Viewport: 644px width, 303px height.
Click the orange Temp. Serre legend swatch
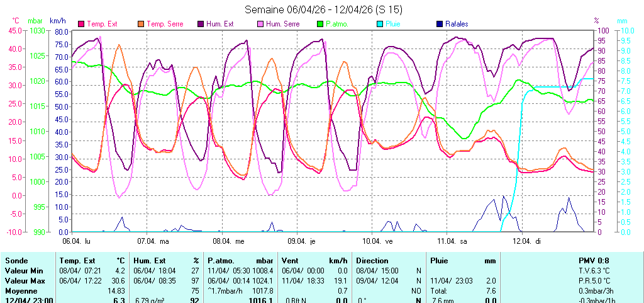point(140,24)
